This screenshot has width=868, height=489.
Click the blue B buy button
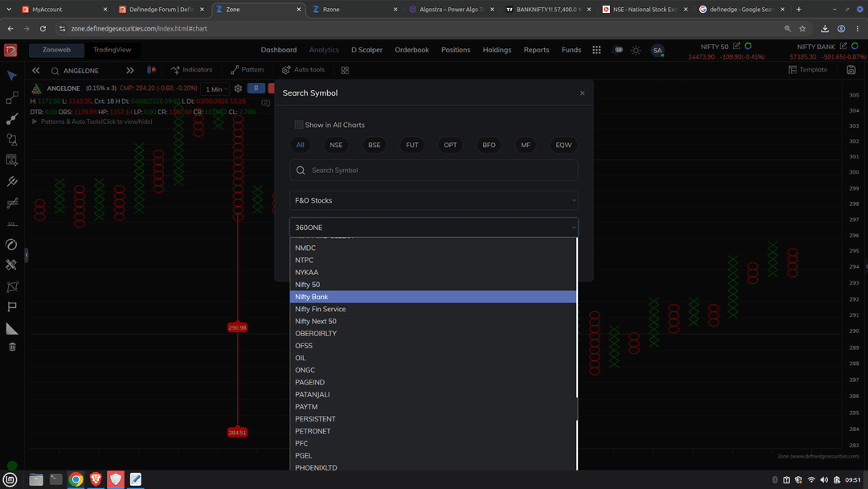256,88
